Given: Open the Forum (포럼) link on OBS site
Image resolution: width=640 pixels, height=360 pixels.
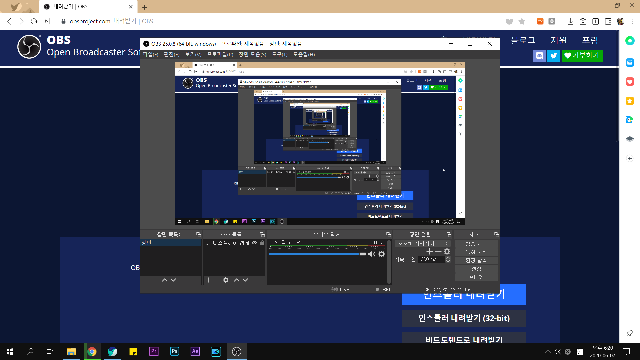Looking at the screenshot, I should pos(590,40).
